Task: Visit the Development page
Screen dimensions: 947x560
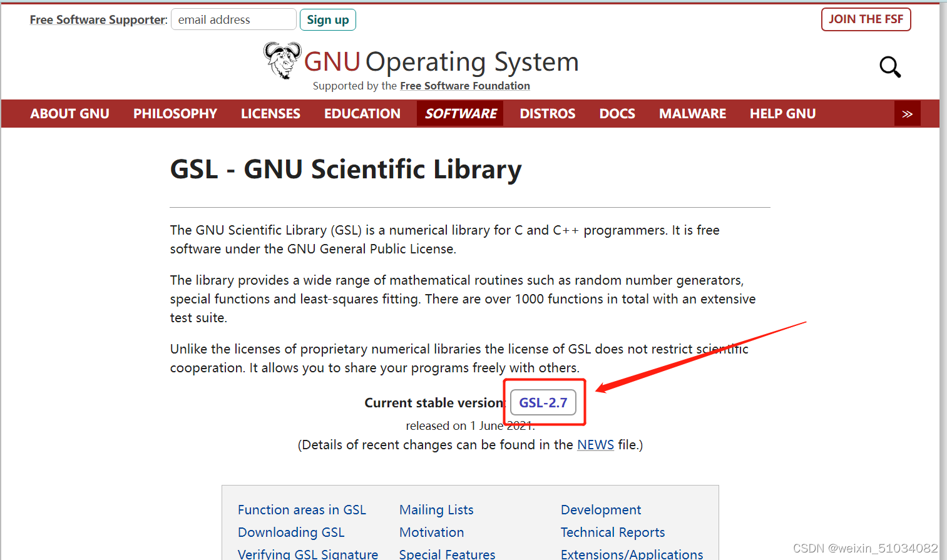Action: click(600, 510)
